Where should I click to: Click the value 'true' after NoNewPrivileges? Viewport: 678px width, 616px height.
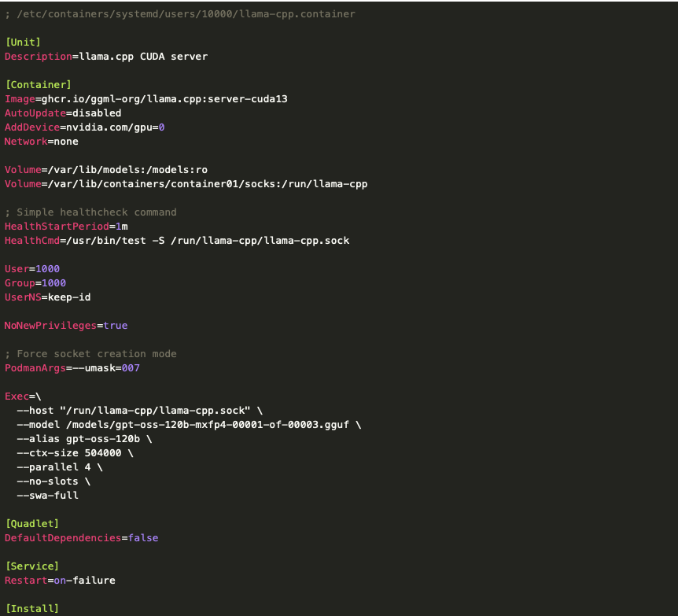[116, 325]
